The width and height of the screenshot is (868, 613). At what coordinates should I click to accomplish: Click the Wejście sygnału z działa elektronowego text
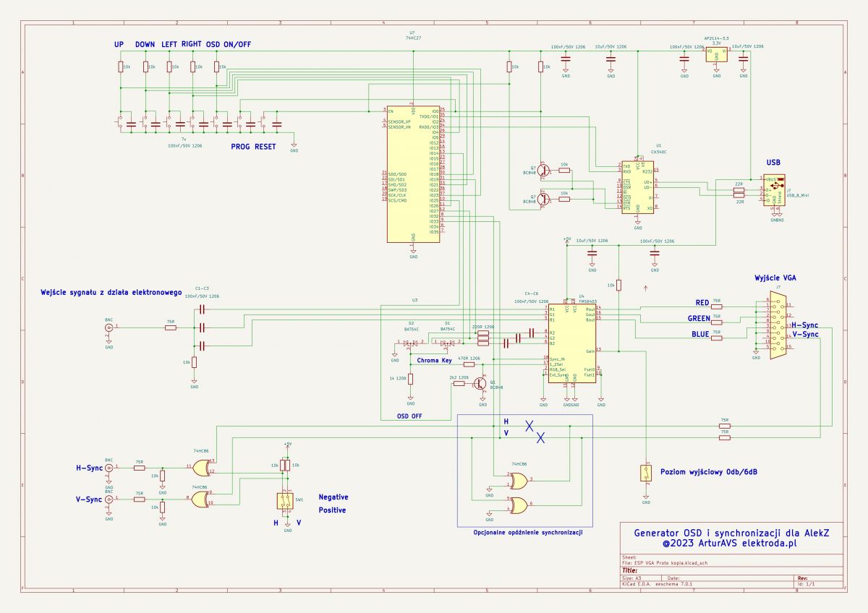(110, 293)
